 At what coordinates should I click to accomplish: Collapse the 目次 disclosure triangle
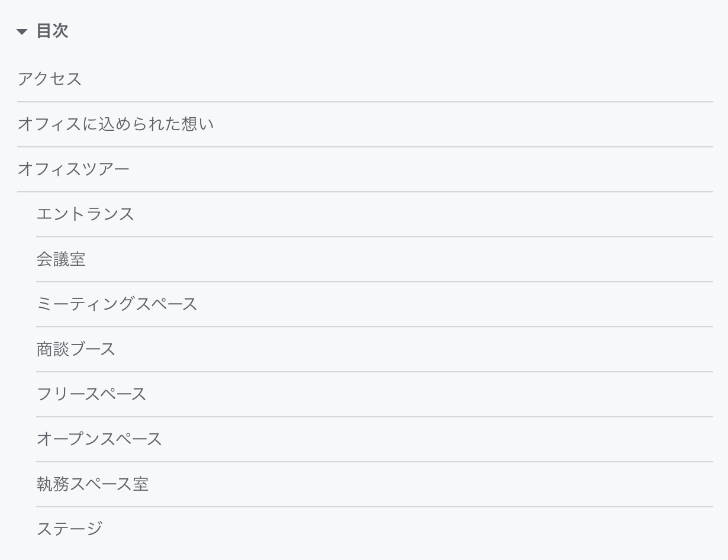(x=22, y=32)
